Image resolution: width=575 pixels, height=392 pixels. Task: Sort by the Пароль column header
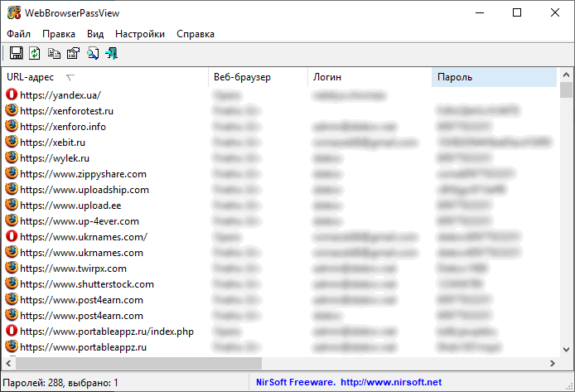(494, 77)
